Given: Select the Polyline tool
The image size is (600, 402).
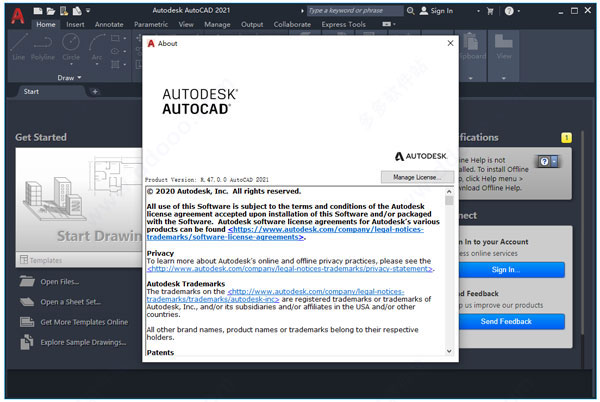Looking at the screenshot, I should [42, 47].
